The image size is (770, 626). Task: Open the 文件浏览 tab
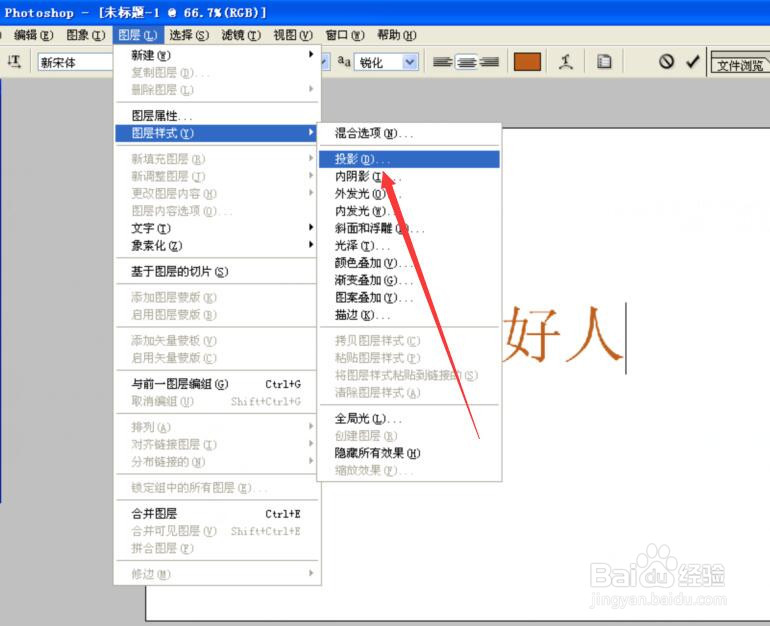pyautogui.click(x=740, y=65)
